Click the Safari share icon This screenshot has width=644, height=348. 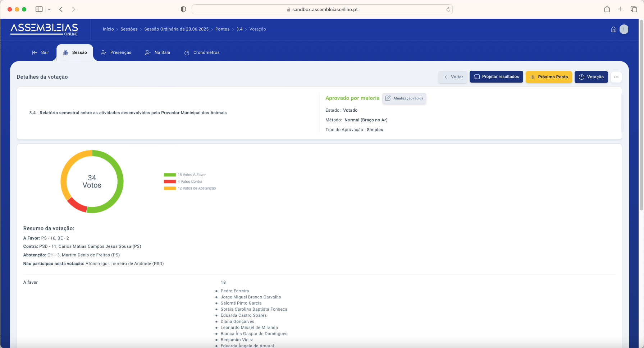607,9
